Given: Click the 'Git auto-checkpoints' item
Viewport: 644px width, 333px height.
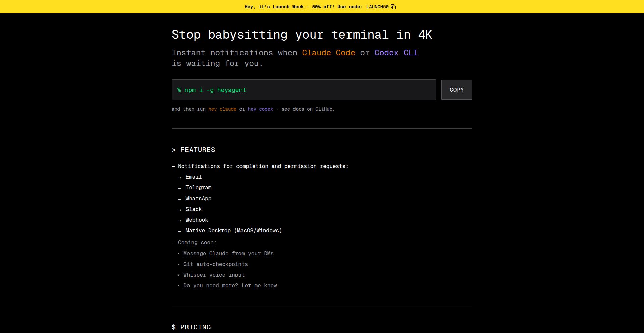Looking at the screenshot, I should point(216,264).
